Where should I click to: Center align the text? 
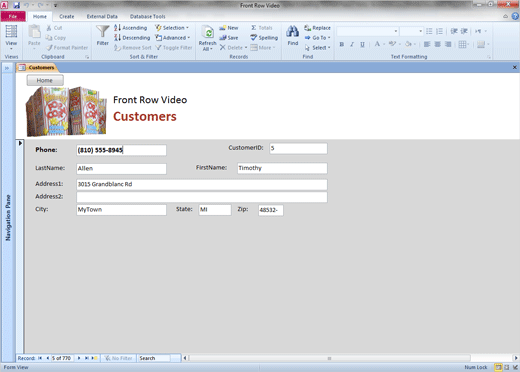pos(438,44)
